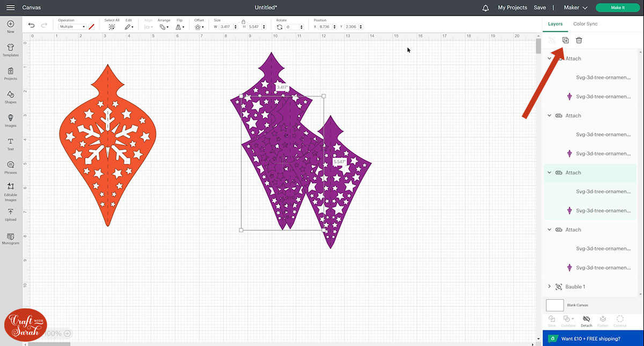Screen dimensions: 644x346
Task: Click the Upload icon
Action: [10, 214]
